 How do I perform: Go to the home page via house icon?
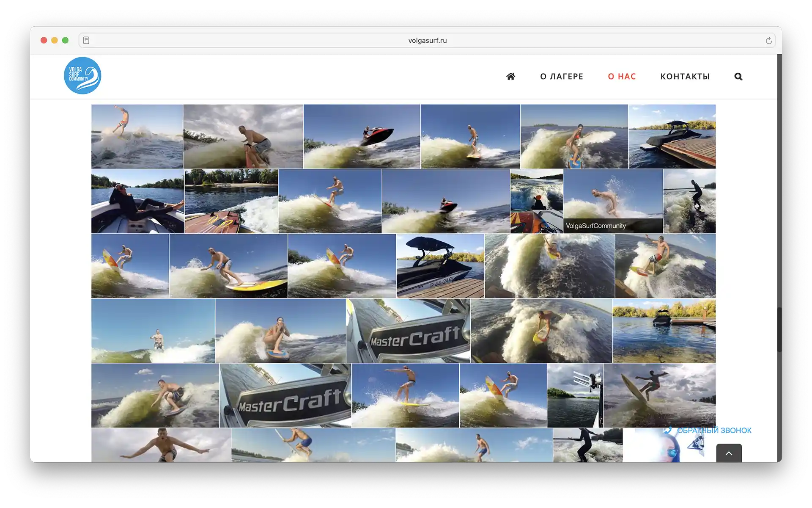coord(510,76)
